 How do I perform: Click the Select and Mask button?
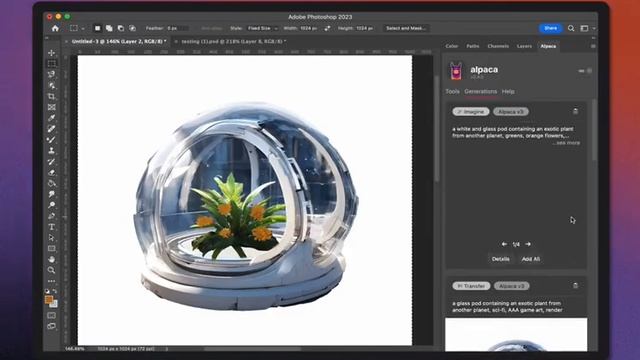coord(406,28)
